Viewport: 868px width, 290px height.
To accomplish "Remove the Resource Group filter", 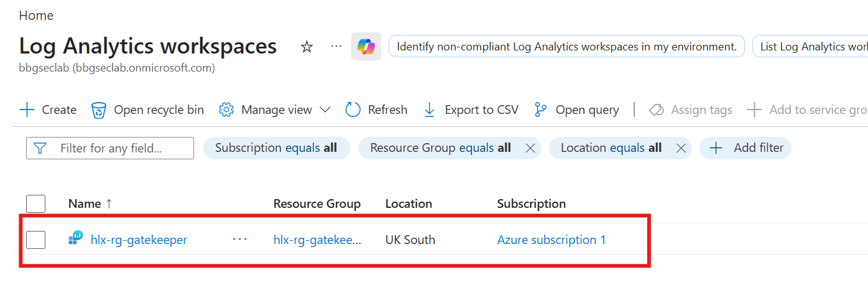I will pyautogui.click(x=530, y=148).
